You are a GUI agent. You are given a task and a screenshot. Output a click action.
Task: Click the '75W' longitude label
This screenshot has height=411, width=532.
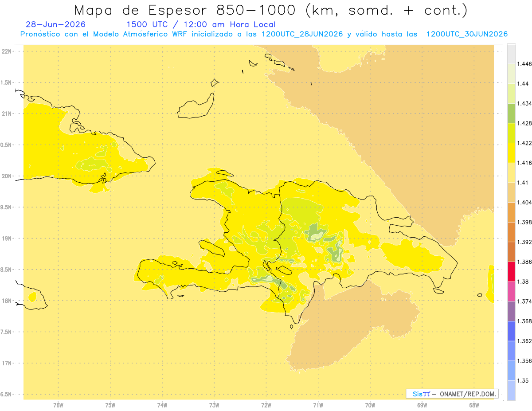tap(110, 405)
